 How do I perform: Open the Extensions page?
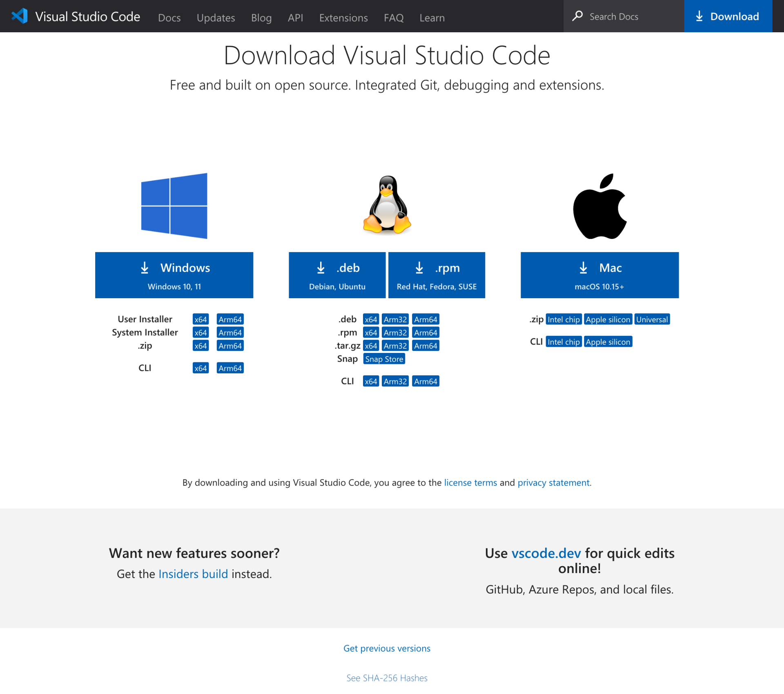click(343, 18)
